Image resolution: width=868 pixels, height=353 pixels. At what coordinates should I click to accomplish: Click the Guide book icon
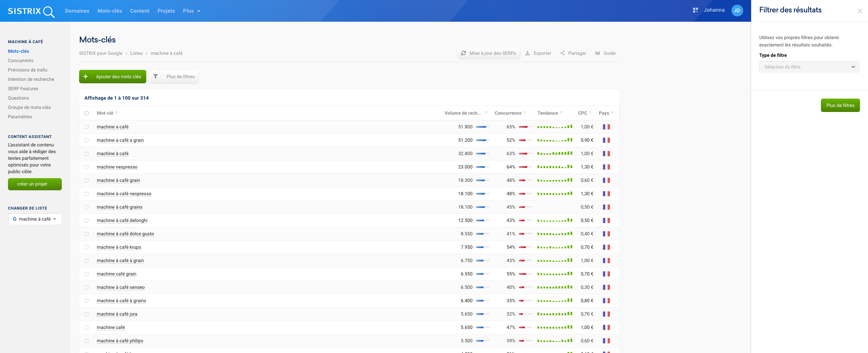(x=598, y=53)
